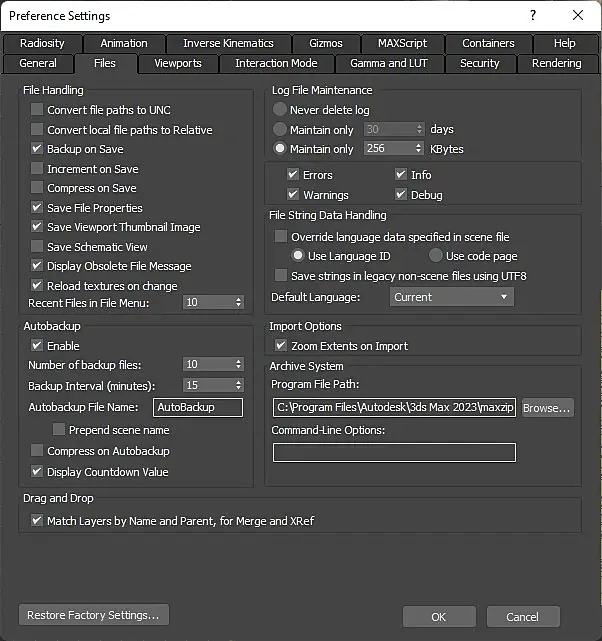Click Restore Factory Settings button
Image resolution: width=602 pixels, height=641 pixels.
coord(94,615)
